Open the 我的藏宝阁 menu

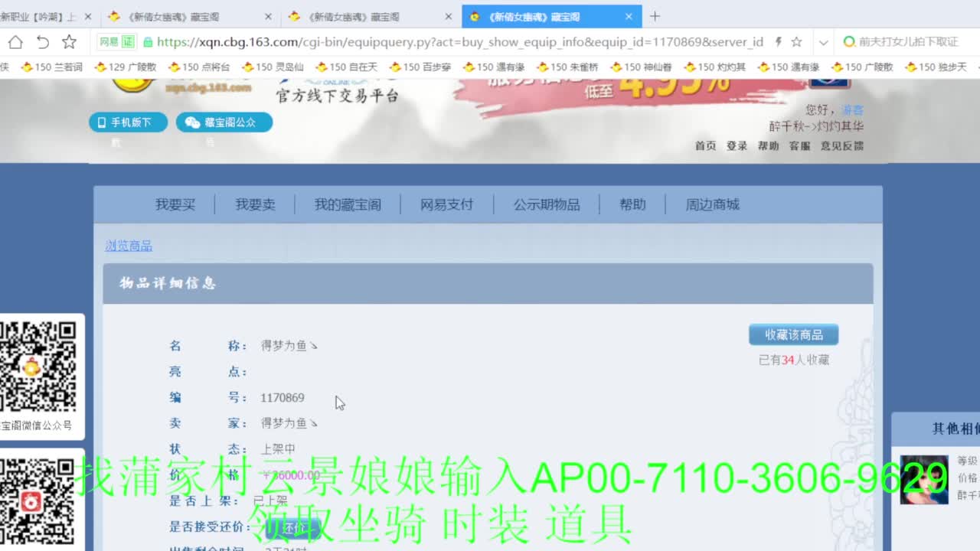pyautogui.click(x=348, y=204)
